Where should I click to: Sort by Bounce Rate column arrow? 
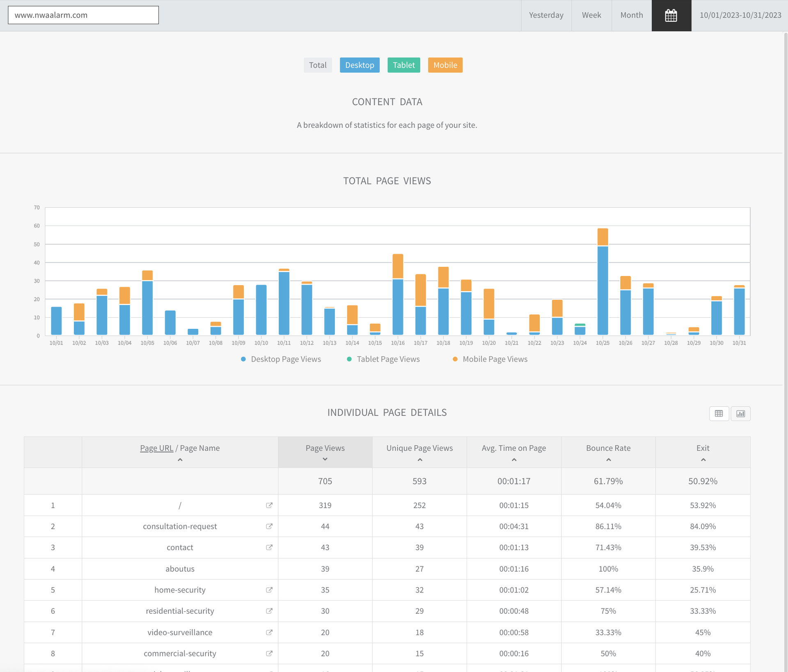pyautogui.click(x=608, y=460)
